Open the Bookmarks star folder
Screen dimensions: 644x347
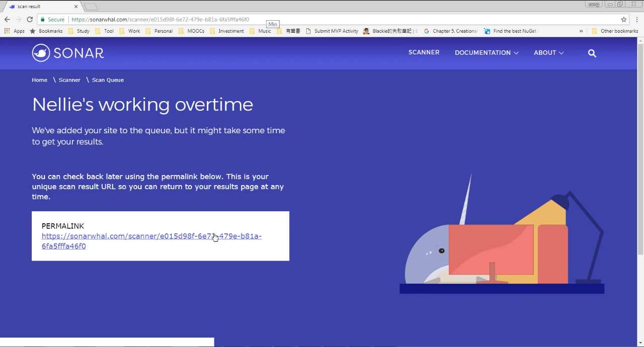click(x=46, y=31)
